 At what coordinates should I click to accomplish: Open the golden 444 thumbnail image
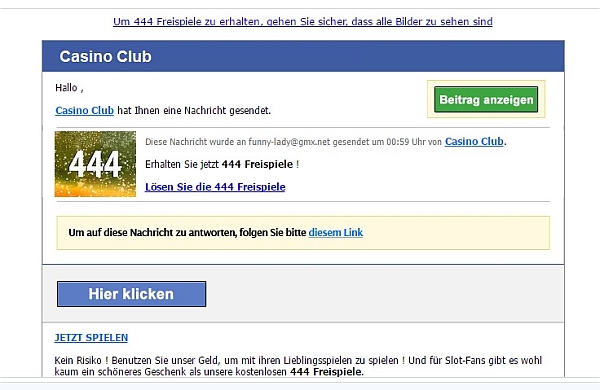pyautogui.click(x=95, y=164)
